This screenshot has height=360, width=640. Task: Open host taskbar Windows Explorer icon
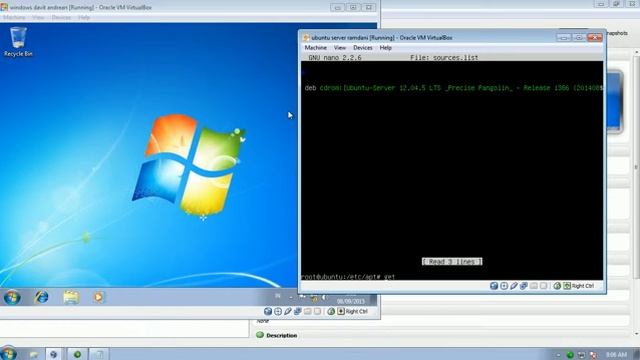tap(33, 354)
